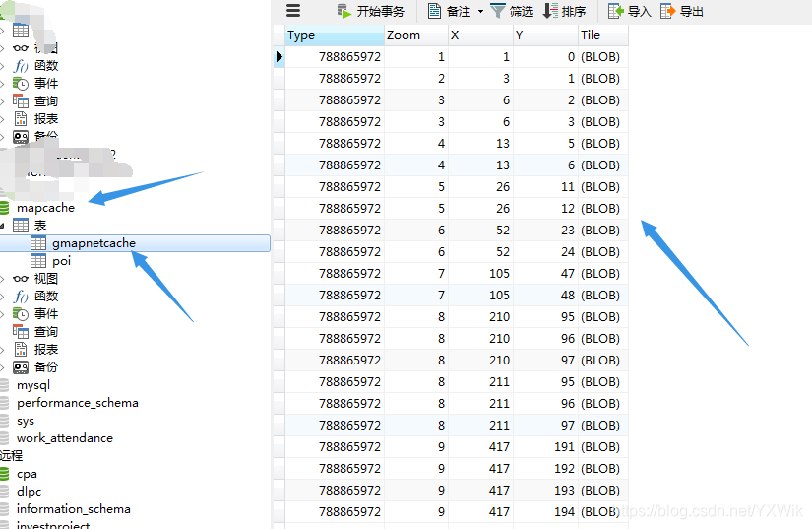Click the Y value 5 cell
This screenshot has height=529, width=812.
coord(546,143)
